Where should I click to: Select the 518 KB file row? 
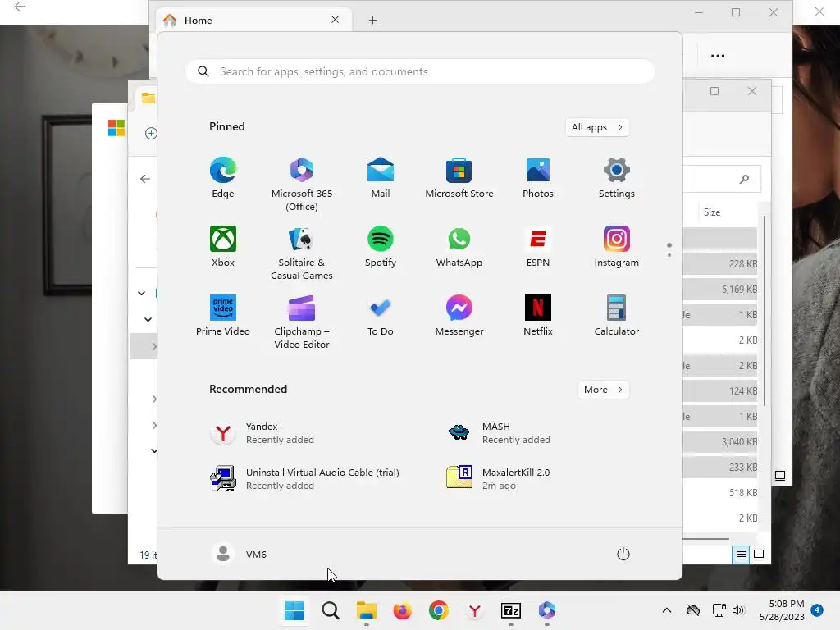720,493
